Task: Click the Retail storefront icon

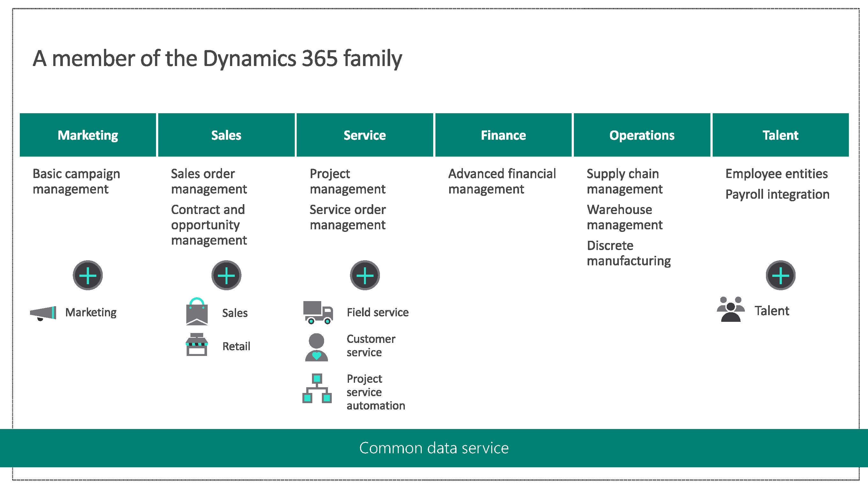Action: pos(197,345)
